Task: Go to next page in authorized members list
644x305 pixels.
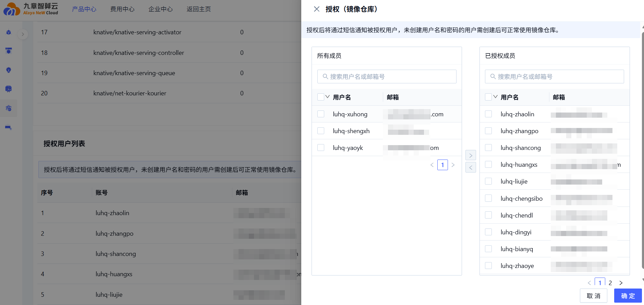Action: click(x=621, y=283)
